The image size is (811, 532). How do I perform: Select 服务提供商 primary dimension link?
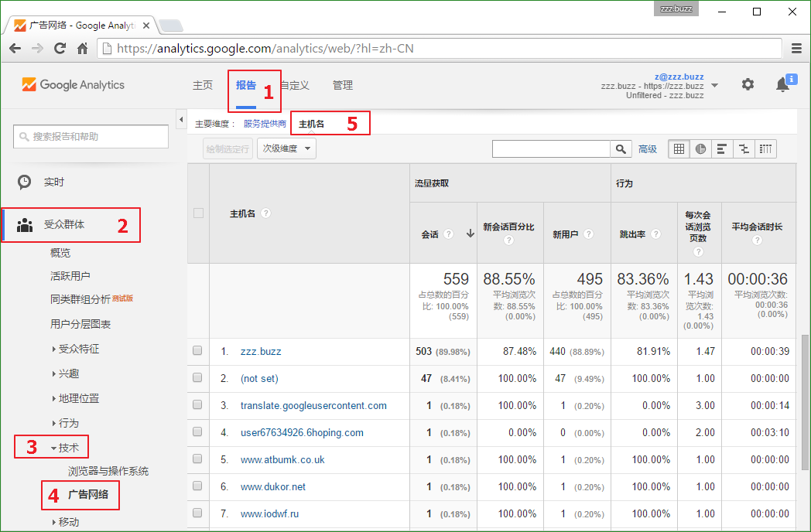pyautogui.click(x=265, y=124)
